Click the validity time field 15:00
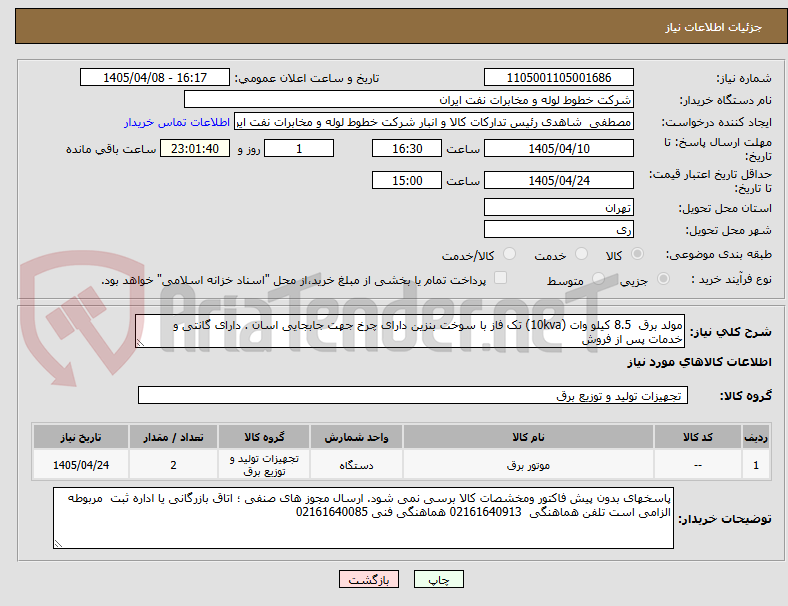 (x=407, y=180)
